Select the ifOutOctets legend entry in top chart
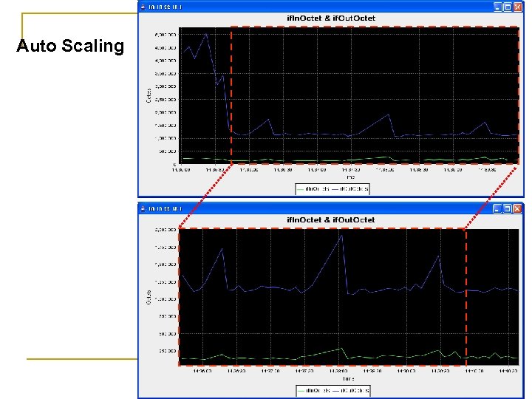The height and width of the screenshot is (399, 532). 350,188
